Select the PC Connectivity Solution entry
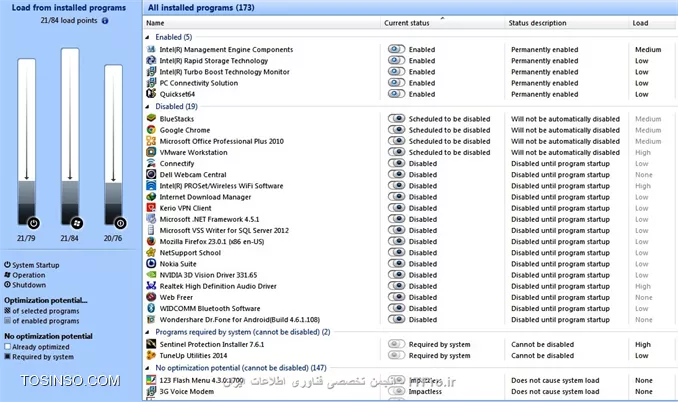The width and height of the screenshot is (678, 402). (x=199, y=83)
